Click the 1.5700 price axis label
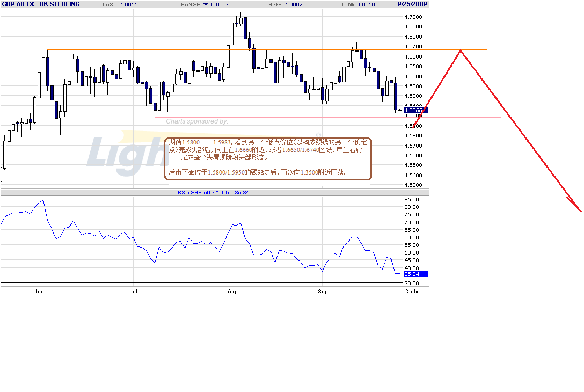This screenshot has width=584, height=392. coord(413,146)
